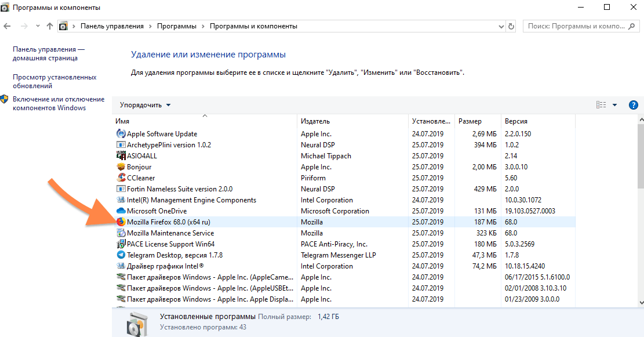644x337 pixels.
Task: Sort the list by Имя column
Action: pos(204,121)
